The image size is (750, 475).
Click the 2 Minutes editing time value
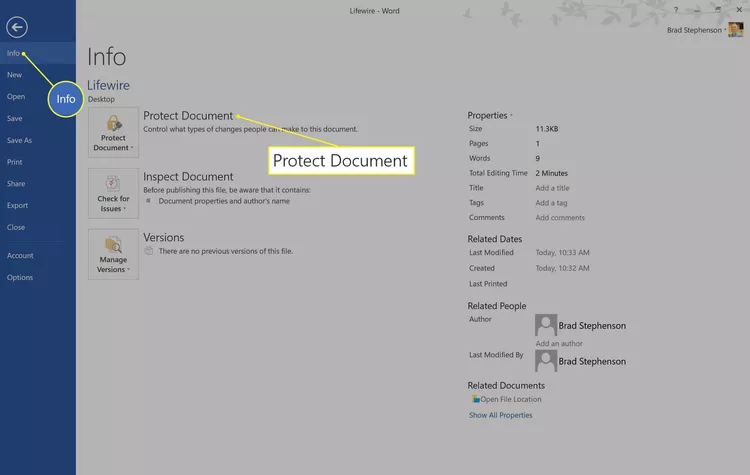pos(551,173)
